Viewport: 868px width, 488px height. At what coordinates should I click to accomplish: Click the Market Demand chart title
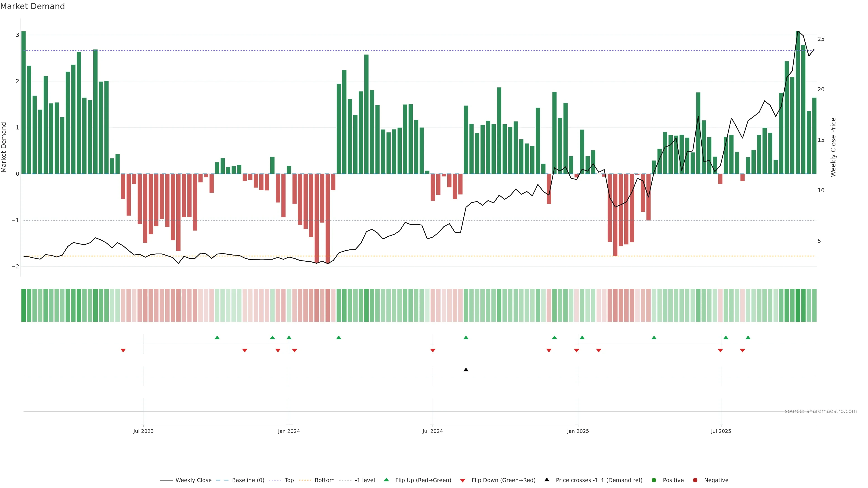tap(32, 6)
